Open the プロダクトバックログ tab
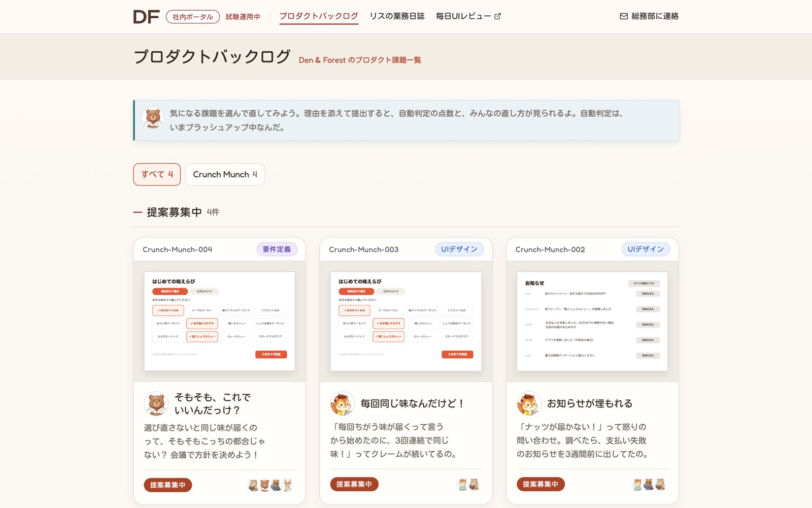 click(319, 16)
